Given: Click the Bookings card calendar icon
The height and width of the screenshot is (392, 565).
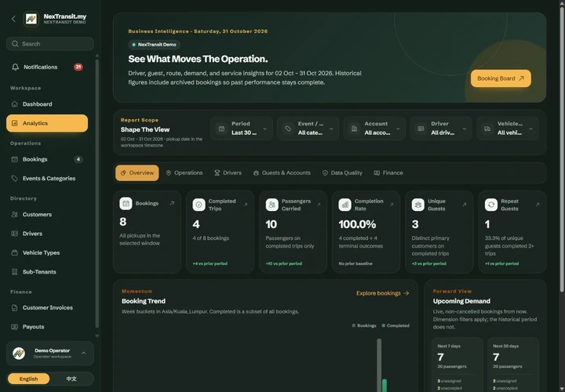Looking at the screenshot, I should [x=126, y=203].
